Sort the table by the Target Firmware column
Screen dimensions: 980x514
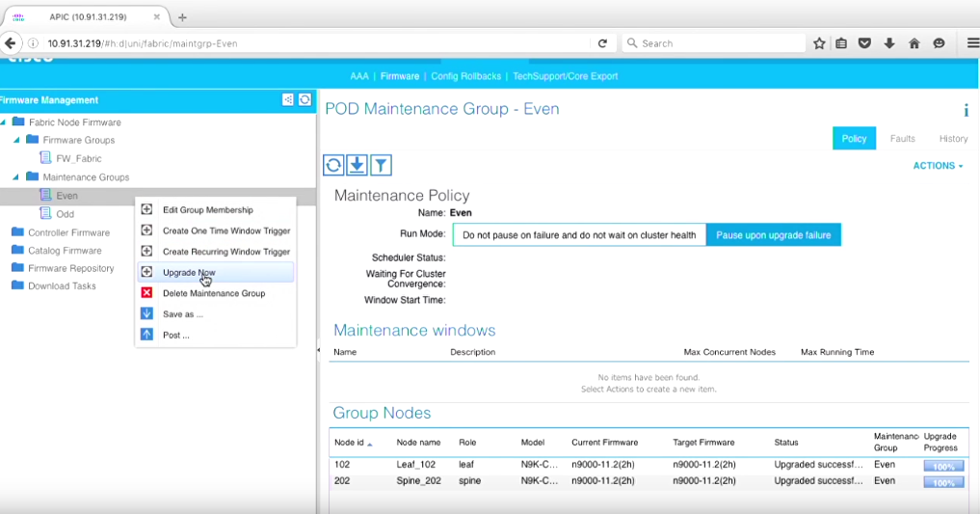point(703,442)
